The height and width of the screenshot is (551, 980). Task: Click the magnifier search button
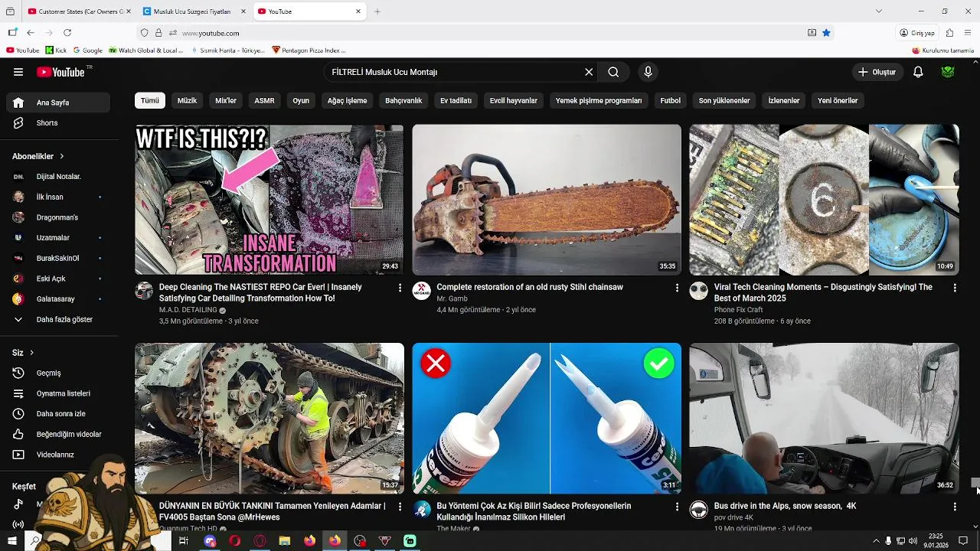613,72
